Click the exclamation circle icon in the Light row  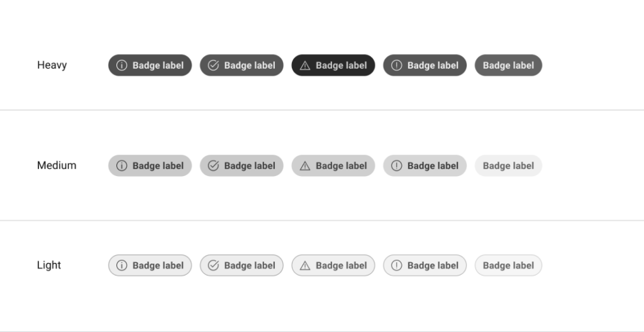396,265
